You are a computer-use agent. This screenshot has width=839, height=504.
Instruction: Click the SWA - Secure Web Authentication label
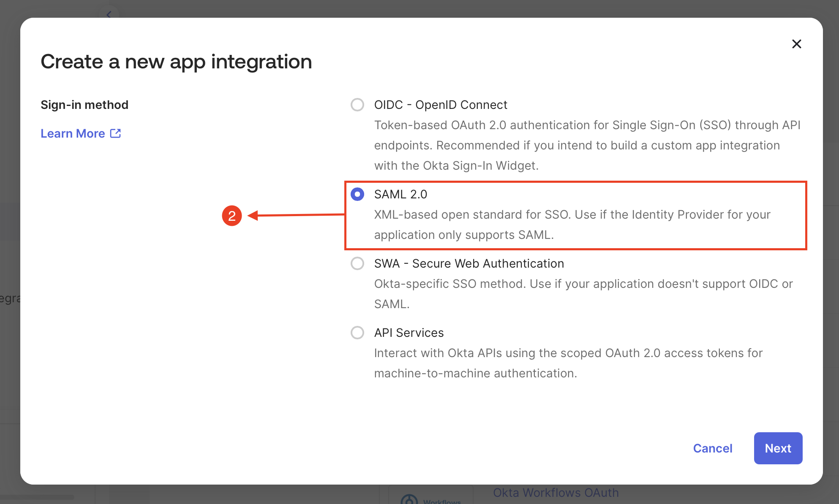click(469, 263)
